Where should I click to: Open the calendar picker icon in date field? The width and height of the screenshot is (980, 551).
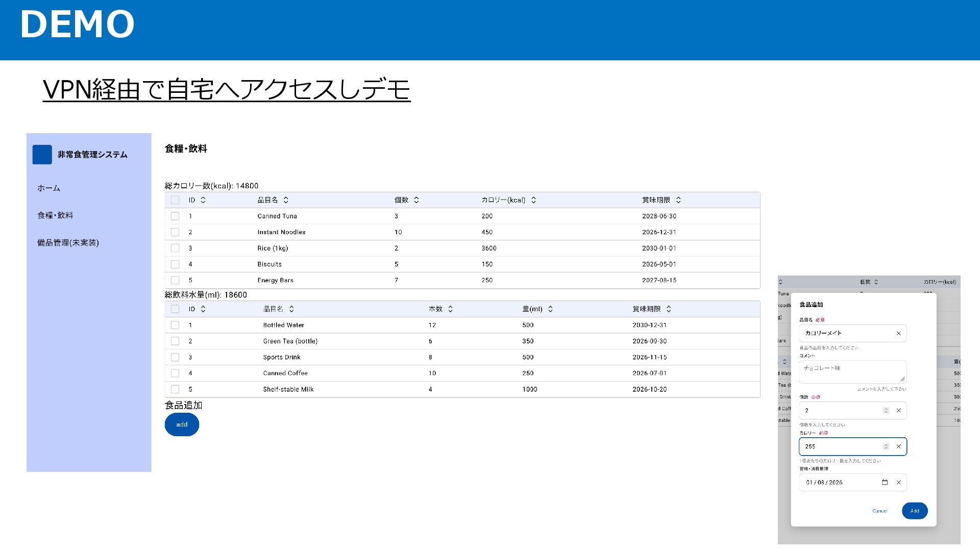pyautogui.click(x=885, y=482)
